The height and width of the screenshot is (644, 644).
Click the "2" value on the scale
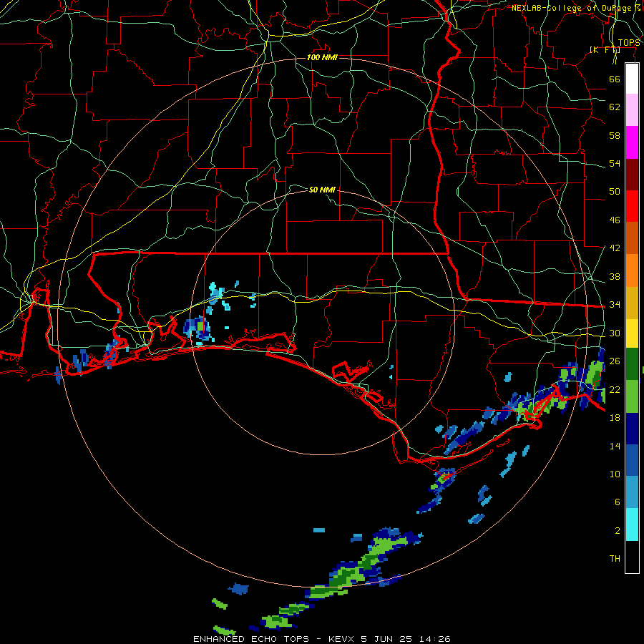(618, 531)
